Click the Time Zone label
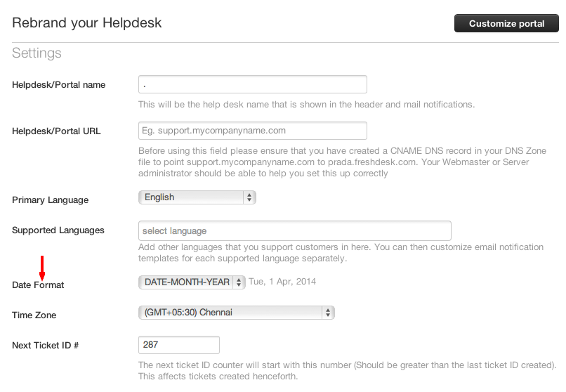This screenshot has width=566, height=392. [x=34, y=315]
